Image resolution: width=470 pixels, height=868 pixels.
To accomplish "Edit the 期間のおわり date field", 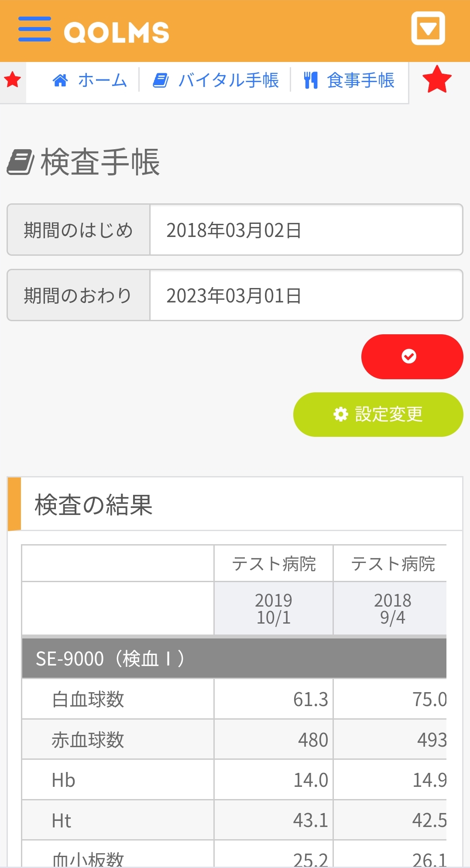I will tap(305, 295).
